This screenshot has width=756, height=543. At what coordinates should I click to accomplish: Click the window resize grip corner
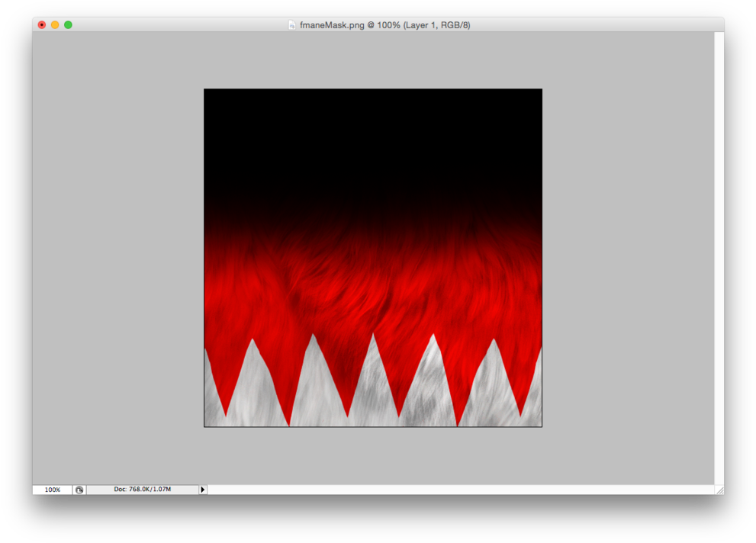(x=719, y=490)
